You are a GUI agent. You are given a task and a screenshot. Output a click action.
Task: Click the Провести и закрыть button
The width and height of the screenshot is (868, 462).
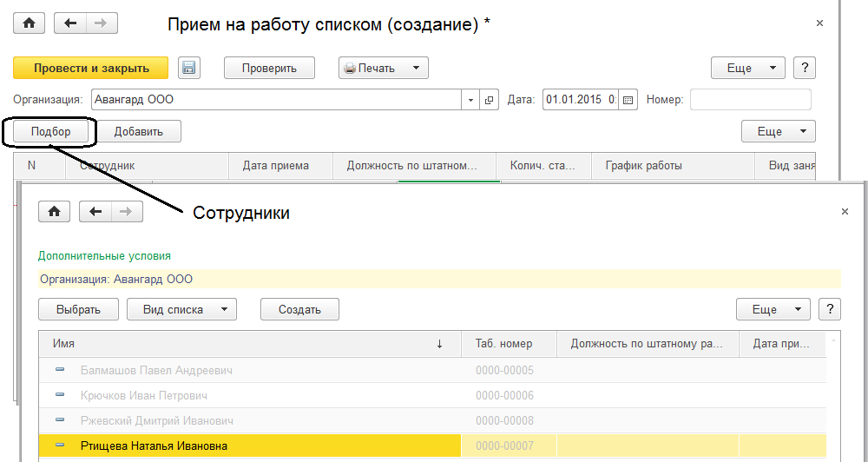click(x=91, y=68)
